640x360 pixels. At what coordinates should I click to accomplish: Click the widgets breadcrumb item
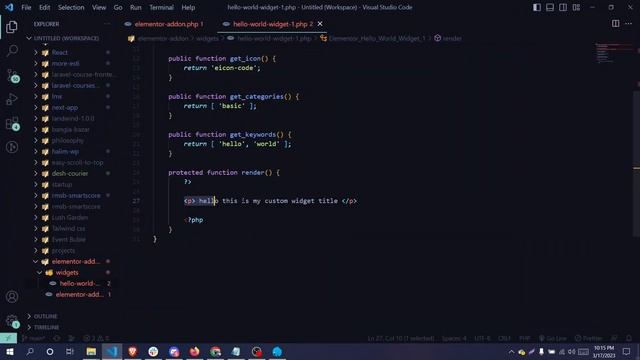tap(207, 38)
